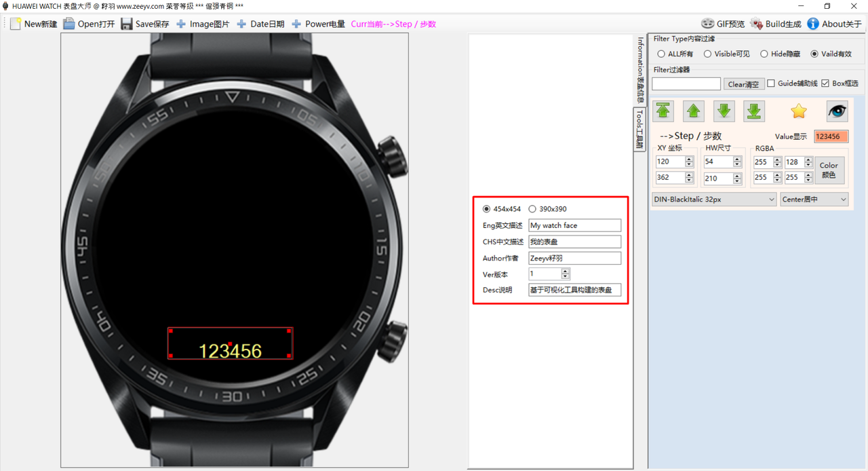Click the Clear清空 filter button

[744, 84]
